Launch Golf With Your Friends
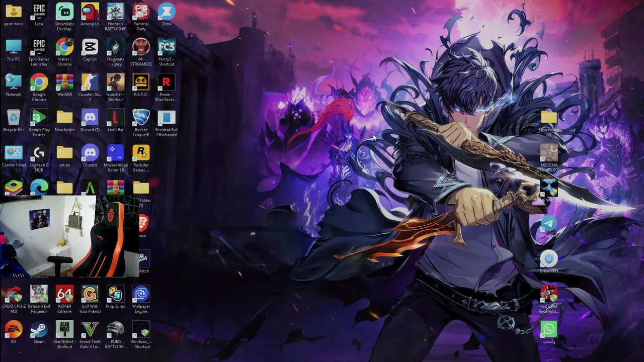This screenshot has width=644, height=362. click(x=90, y=299)
